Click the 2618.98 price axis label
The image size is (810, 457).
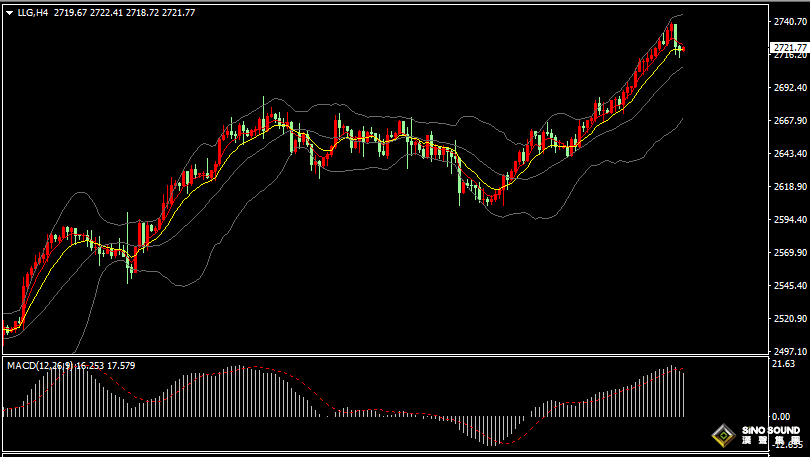tap(789, 187)
